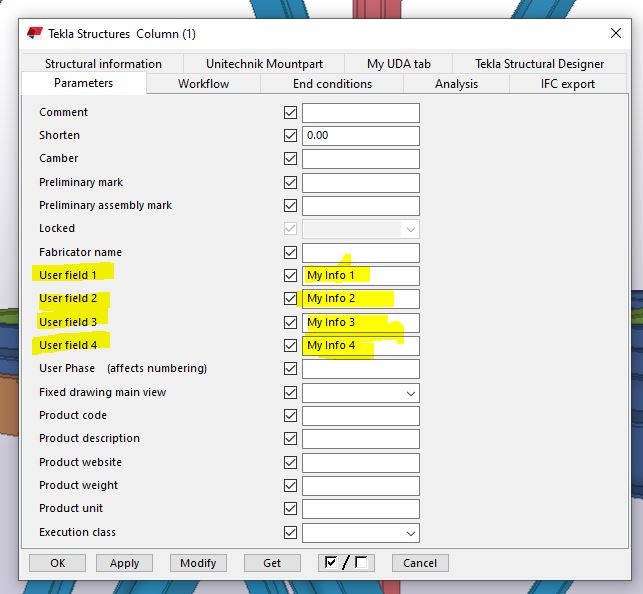Open the End conditions tab

(332, 84)
